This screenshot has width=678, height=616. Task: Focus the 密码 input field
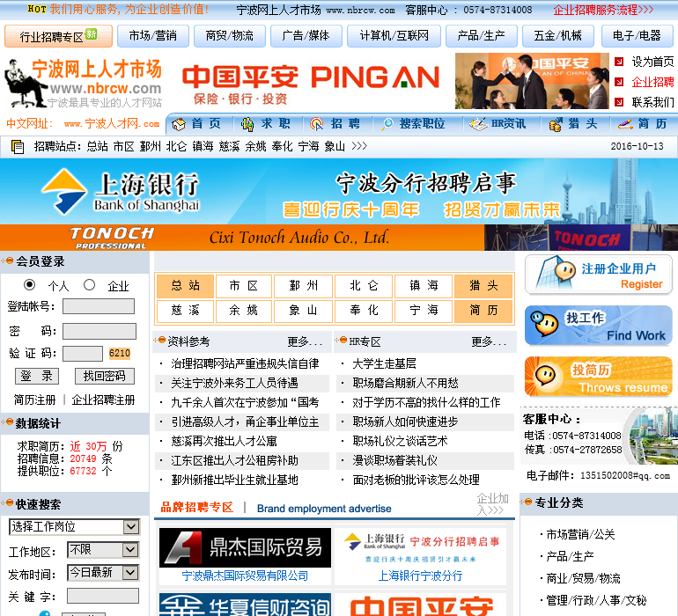[99, 331]
